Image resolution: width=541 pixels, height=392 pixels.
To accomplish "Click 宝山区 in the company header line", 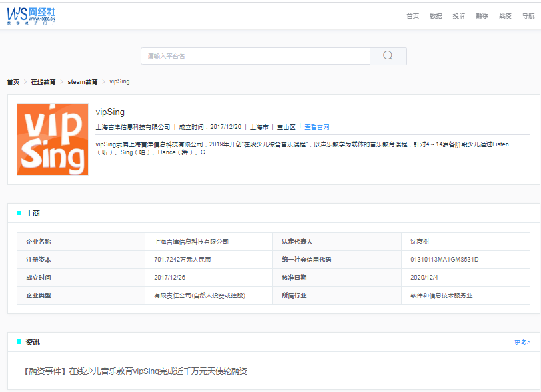I will (286, 127).
